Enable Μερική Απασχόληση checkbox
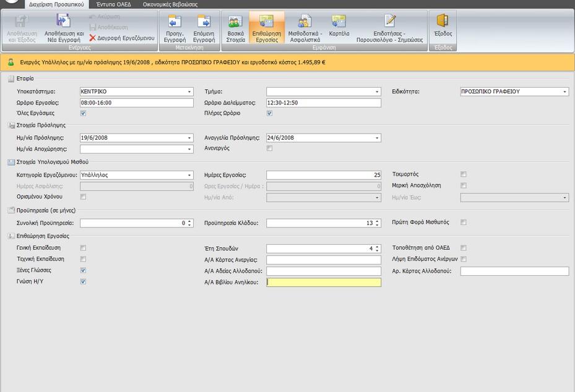The width and height of the screenshot is (575, 392). [x=464, y=185]
